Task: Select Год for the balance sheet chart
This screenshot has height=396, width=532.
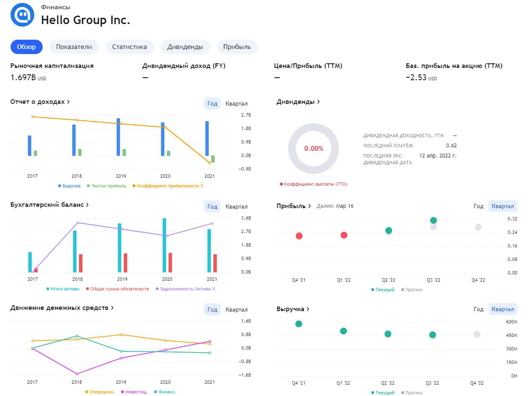Action: [213, 206]
